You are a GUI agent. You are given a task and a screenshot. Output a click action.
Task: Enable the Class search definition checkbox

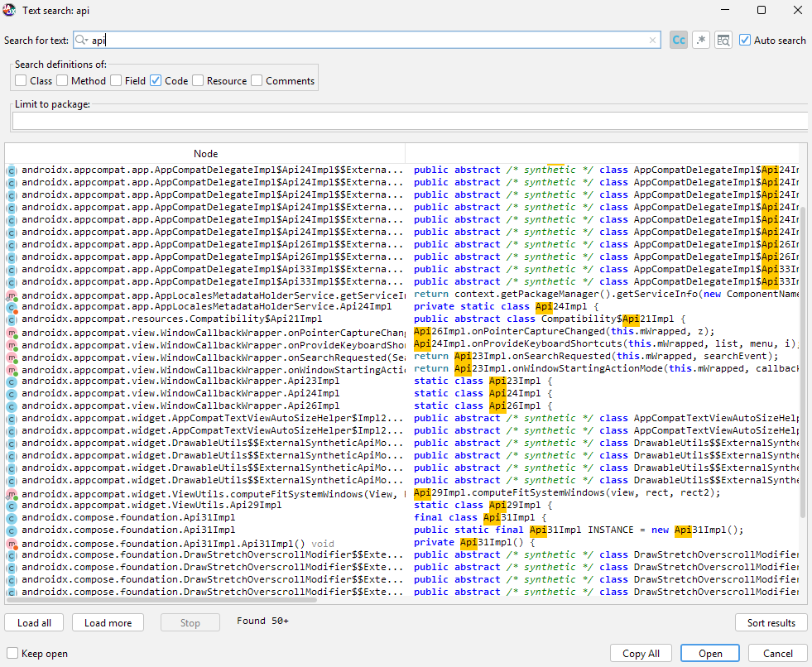(21, 80)
